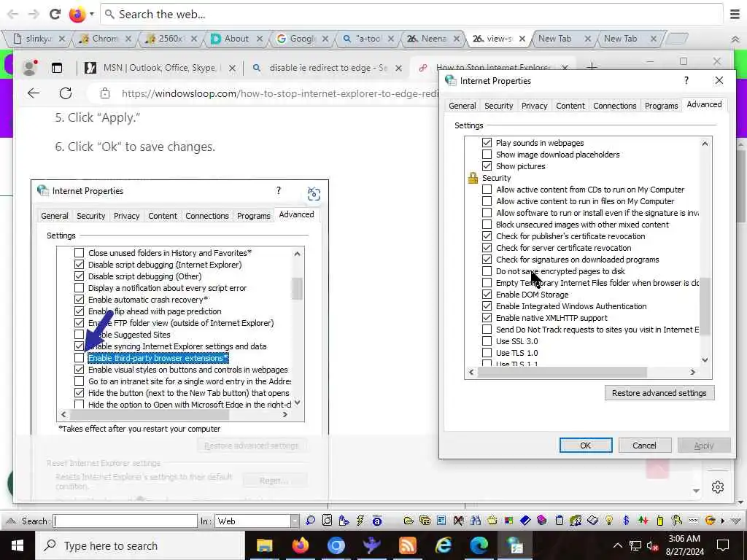747x560 pixels.
Task: Click Cancel in the Internet Properties dialog
Action: 644,446
